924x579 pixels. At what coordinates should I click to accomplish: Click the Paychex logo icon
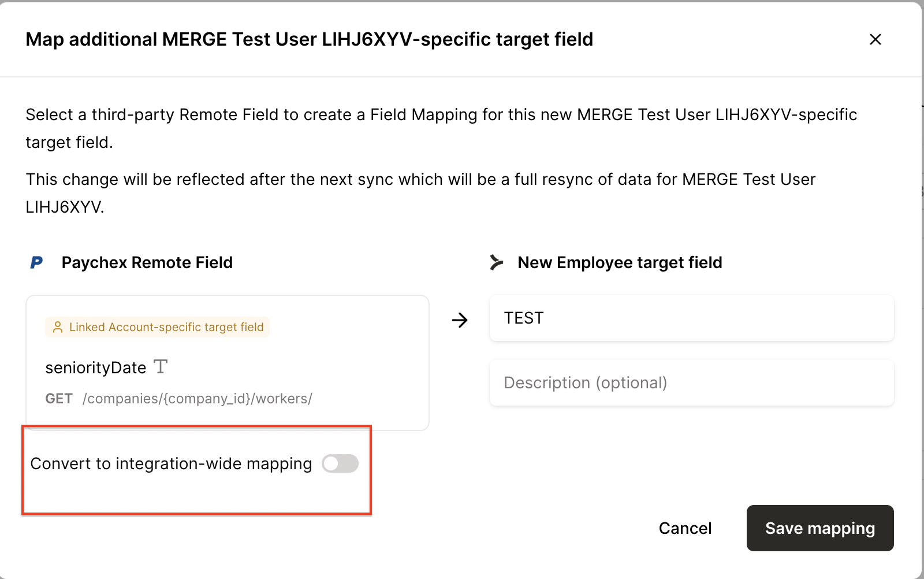point(36,263)
